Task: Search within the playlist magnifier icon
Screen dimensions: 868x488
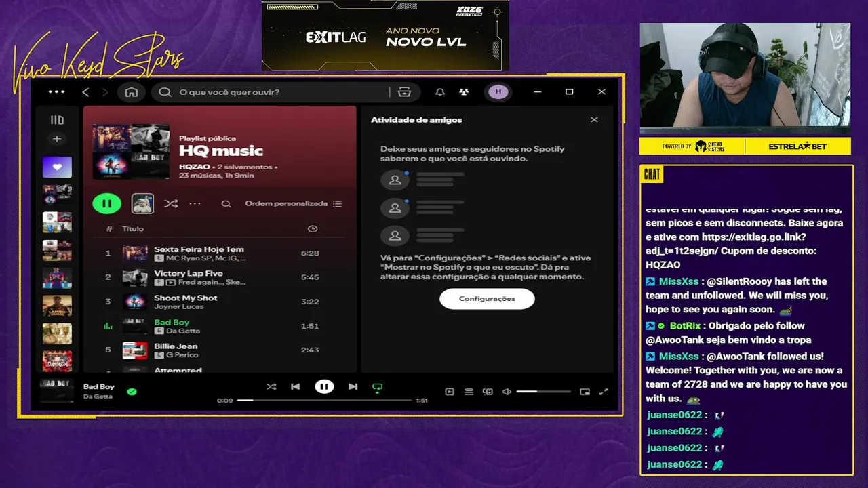Action: [x=226, y=203]
